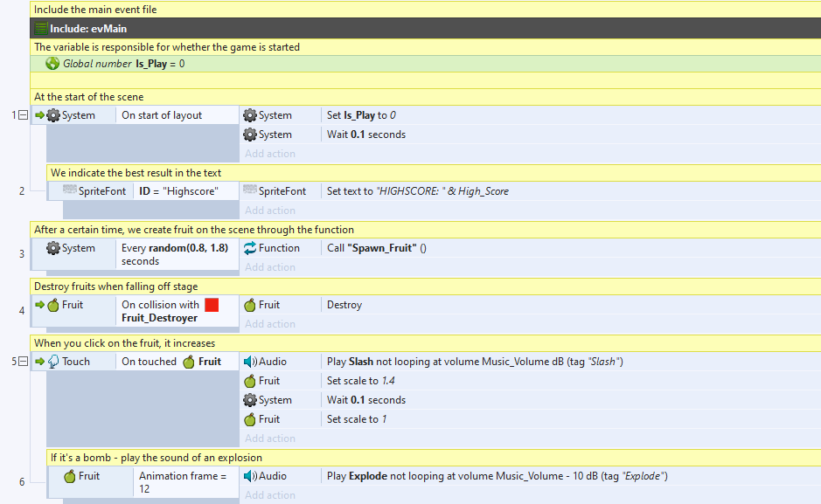Select the 'If it's a bomb' comment
This screenshot has width=821, height=504.
(434, 458)
